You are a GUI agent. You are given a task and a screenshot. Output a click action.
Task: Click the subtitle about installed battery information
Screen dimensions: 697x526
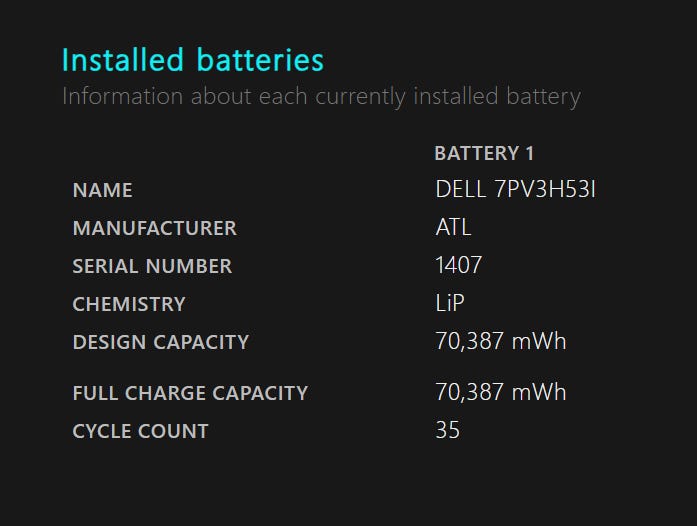[x=321, y=96]
